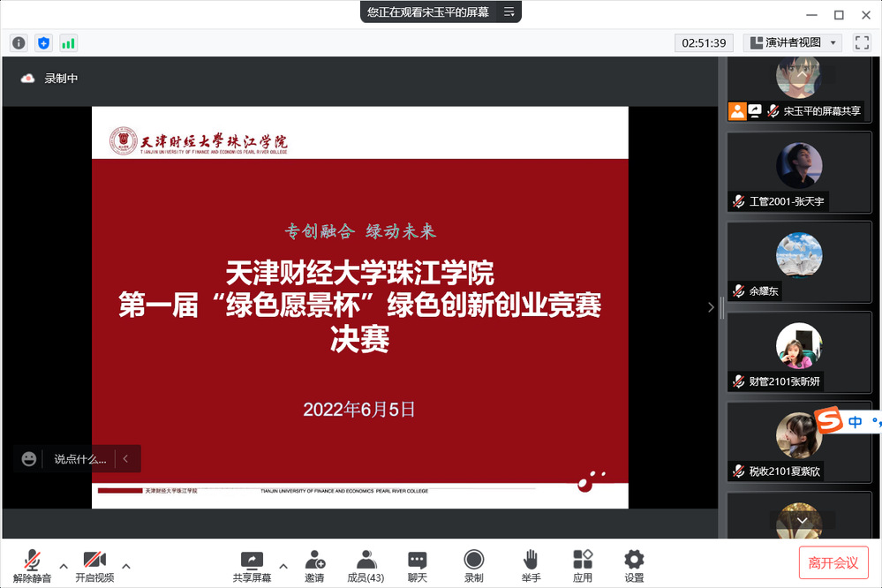Open 设置 settings gear
The image size is (882, 588).
point(634,565)
